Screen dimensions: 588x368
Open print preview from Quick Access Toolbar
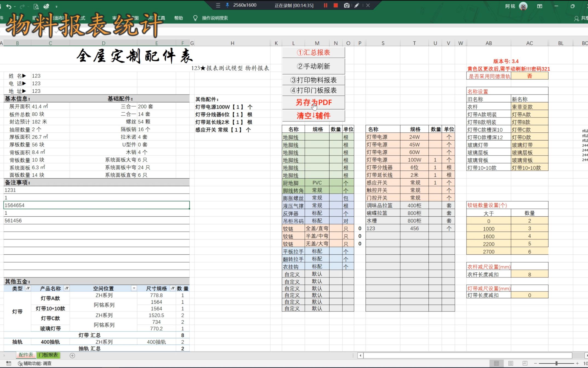(36, 6)
